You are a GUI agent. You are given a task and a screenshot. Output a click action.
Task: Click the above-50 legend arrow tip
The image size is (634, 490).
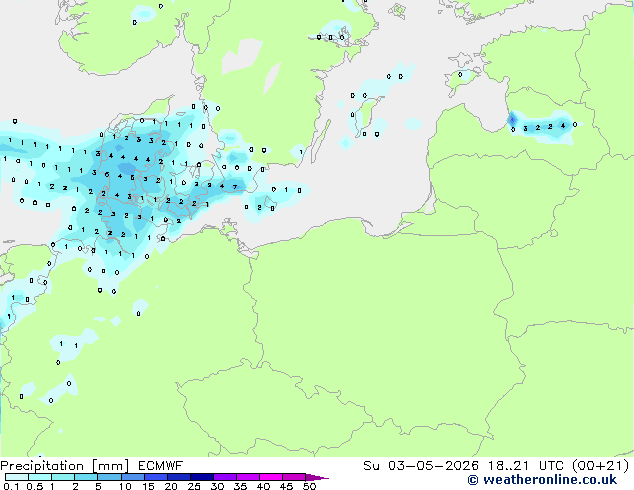point(317,477)
